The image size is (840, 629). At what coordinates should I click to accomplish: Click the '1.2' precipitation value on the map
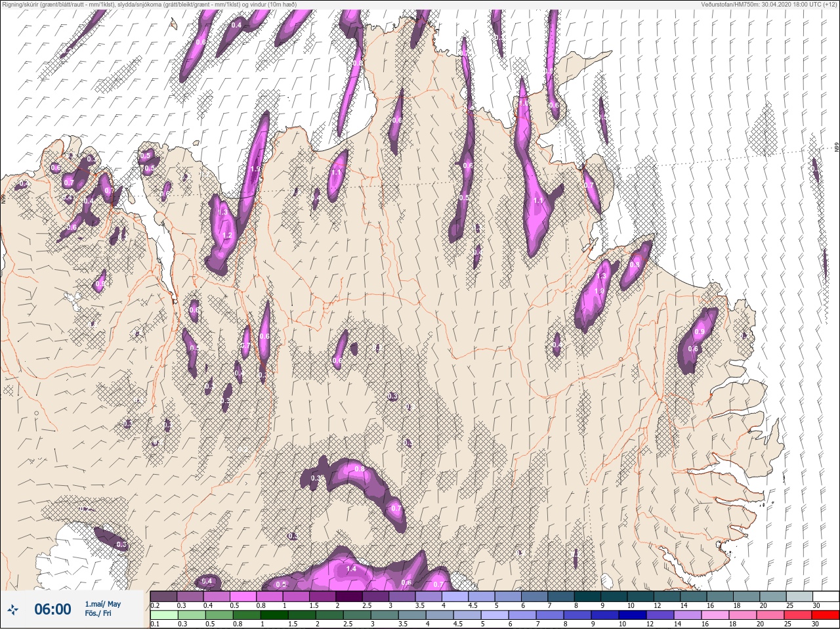tap(228, 235)
